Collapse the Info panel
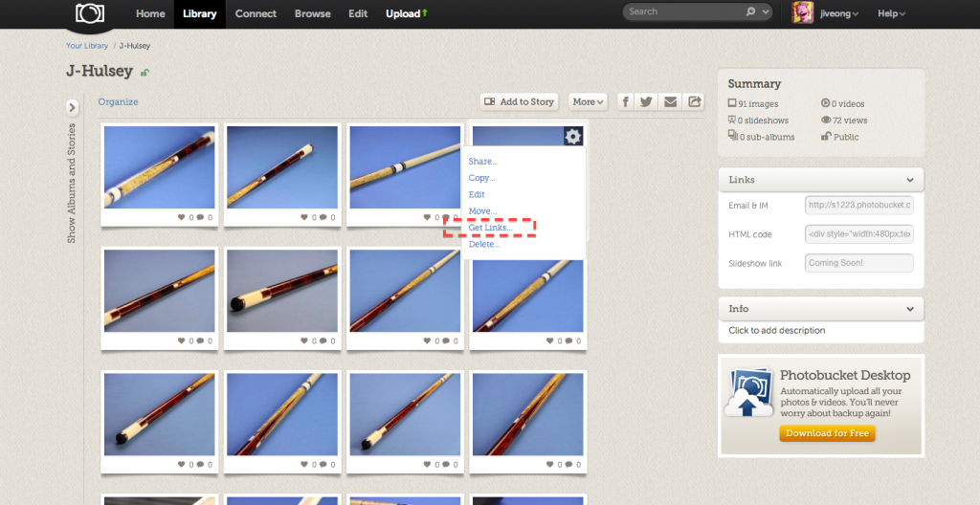This screenshot has height=505, width=980. click(910, 309)
